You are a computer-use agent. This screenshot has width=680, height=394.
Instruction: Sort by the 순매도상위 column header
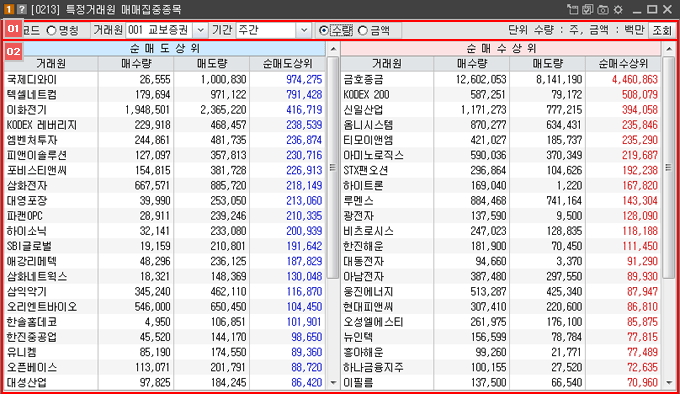click(287, 64)
